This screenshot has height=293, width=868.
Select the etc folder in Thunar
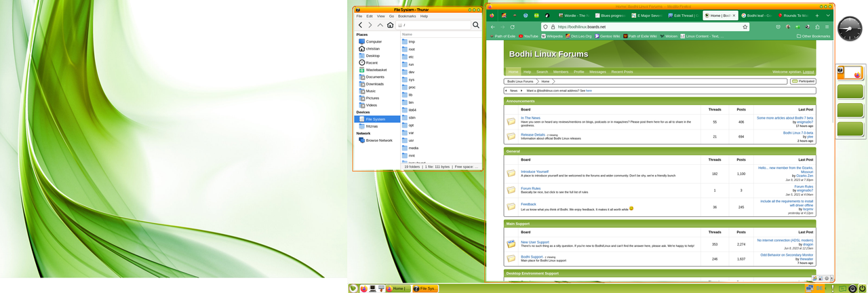point(411,57)
